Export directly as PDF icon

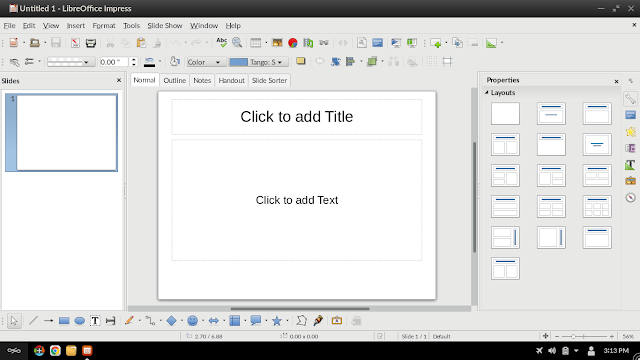[x=75, y=42]
